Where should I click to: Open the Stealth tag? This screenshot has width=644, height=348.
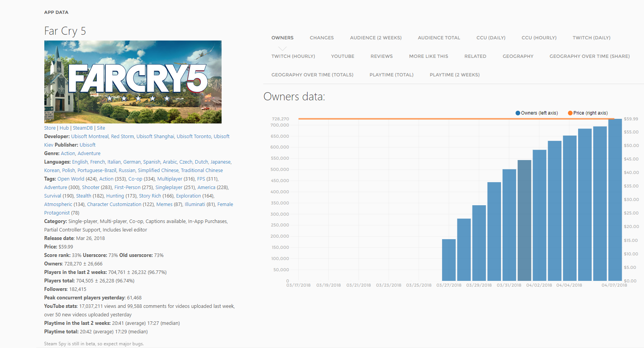click(x=84, y=196)
